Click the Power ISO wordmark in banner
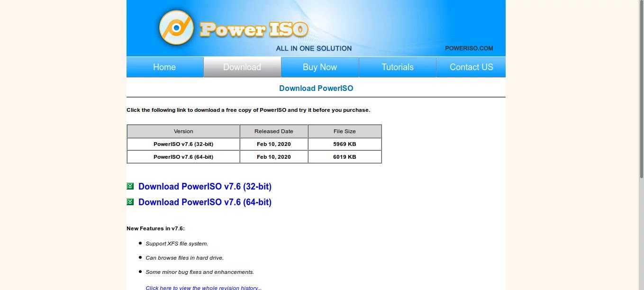Image resolution: width=644 pixels, height=290 pixels. click(254, 29)
